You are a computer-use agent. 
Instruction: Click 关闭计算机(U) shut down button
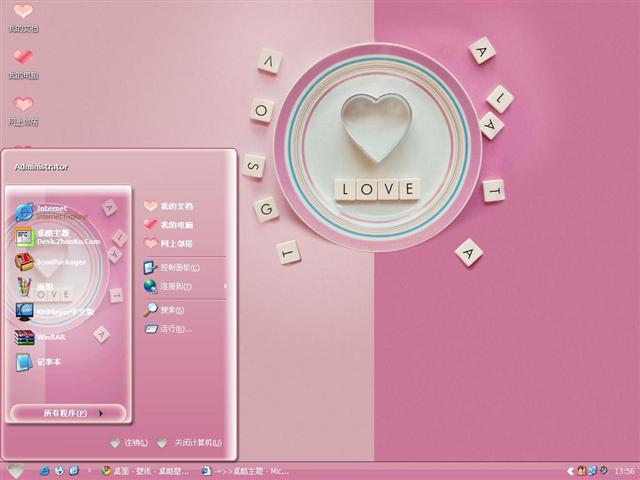click(190, 442)
